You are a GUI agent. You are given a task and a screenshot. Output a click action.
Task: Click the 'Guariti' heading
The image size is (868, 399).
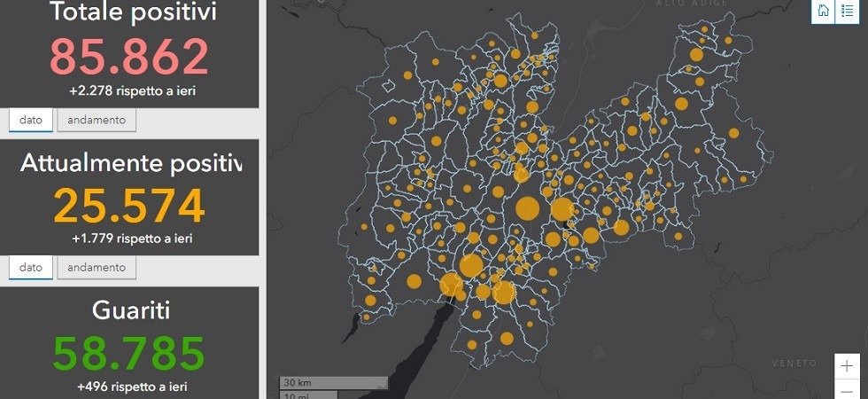click(131, 311)
